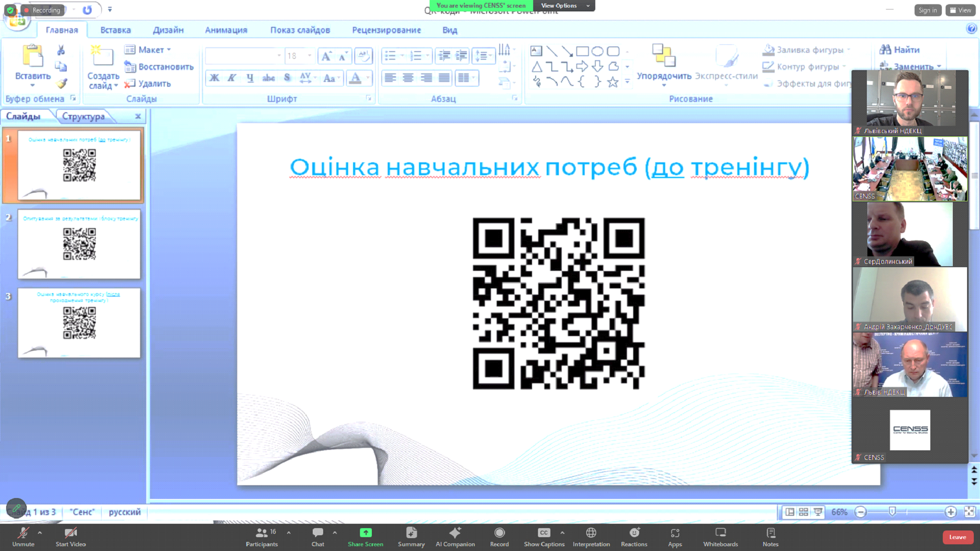Click СерДолинський participant video tile
This screenshot has height=551, width=980.
tap(910, 234)
